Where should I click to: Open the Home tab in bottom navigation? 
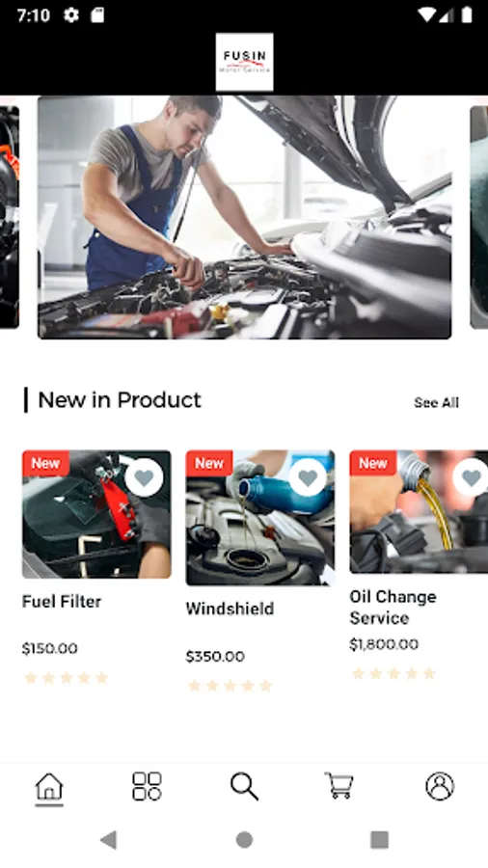pyautogui.click(x=49, y=787)
